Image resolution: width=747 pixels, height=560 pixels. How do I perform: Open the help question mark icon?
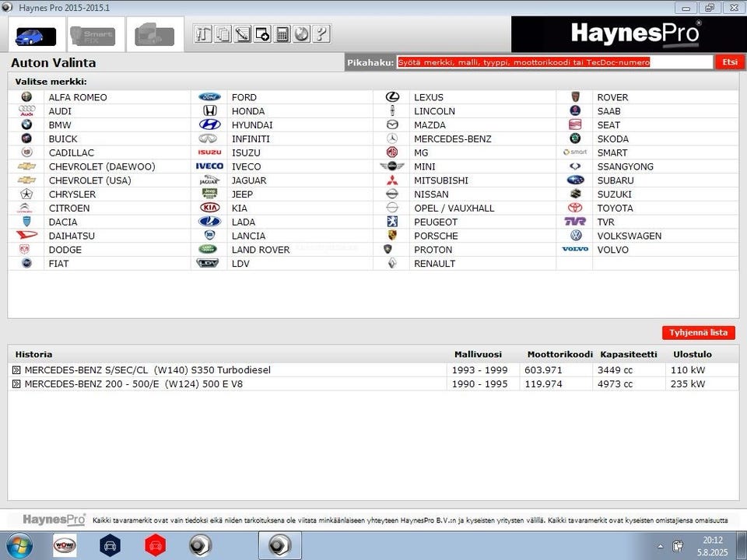[x=321, y=33]
